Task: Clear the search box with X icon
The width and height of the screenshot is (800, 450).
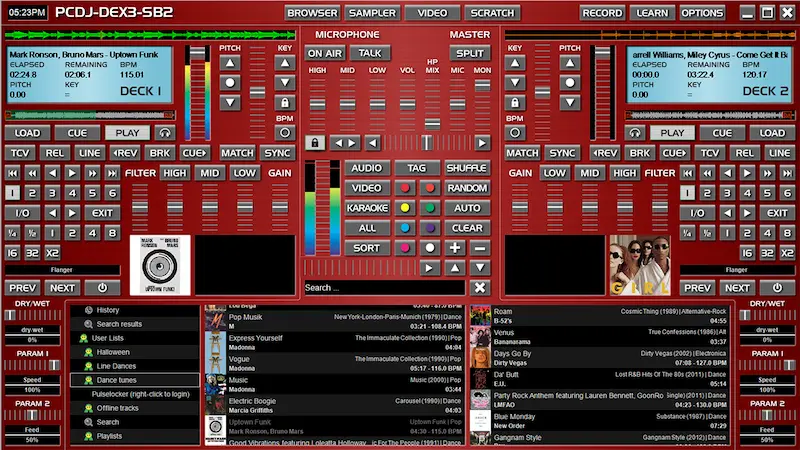Action: point(479,288)
